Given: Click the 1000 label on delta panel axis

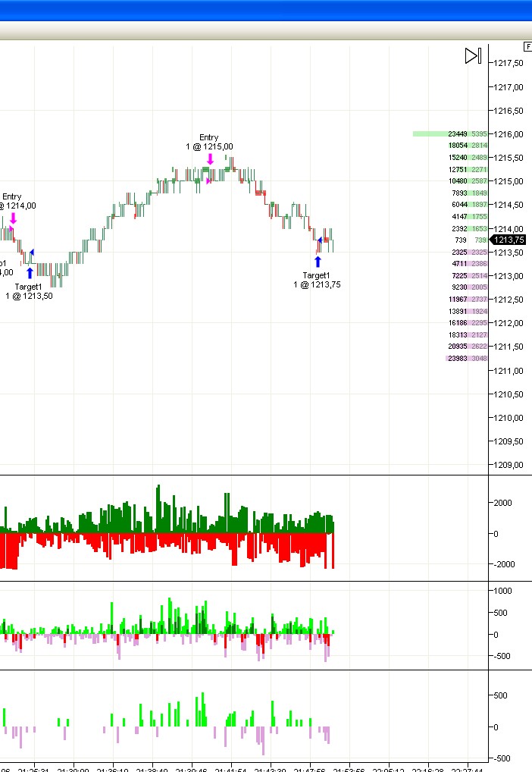Looking at the screenshot, I should coord(503,591).
